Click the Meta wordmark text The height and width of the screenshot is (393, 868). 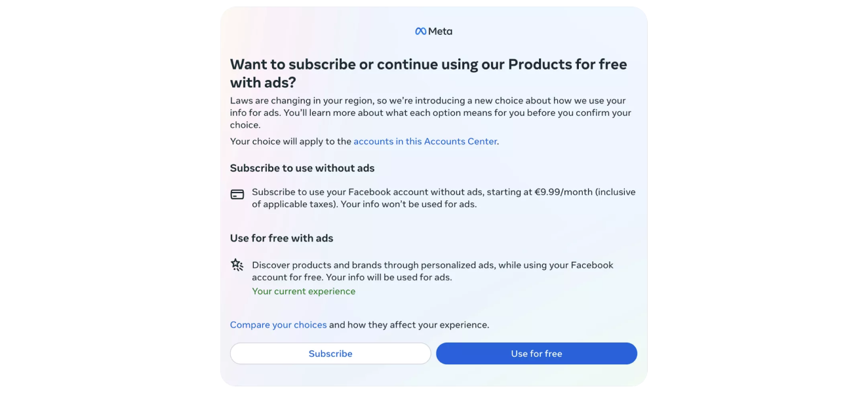tap(441, 31)
